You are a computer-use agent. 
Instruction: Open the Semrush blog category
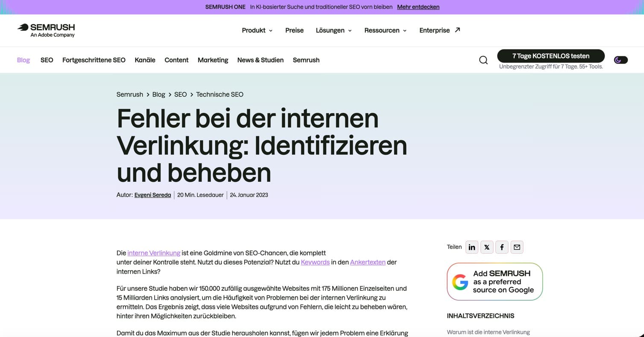click(x=306, y=60)
